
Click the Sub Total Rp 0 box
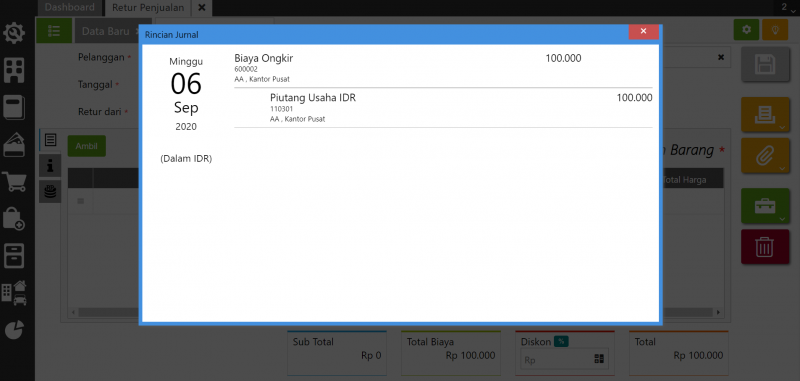(x=337, y=353)
